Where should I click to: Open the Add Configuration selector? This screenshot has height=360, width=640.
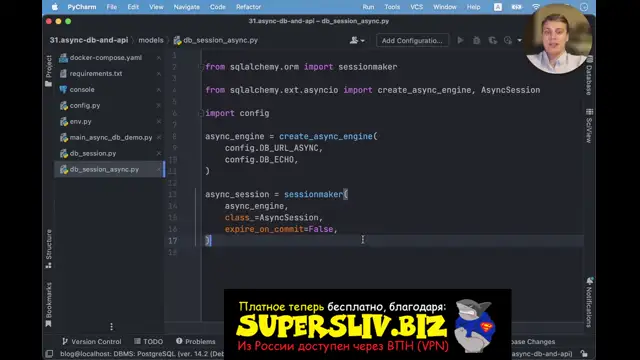point(412,40)
